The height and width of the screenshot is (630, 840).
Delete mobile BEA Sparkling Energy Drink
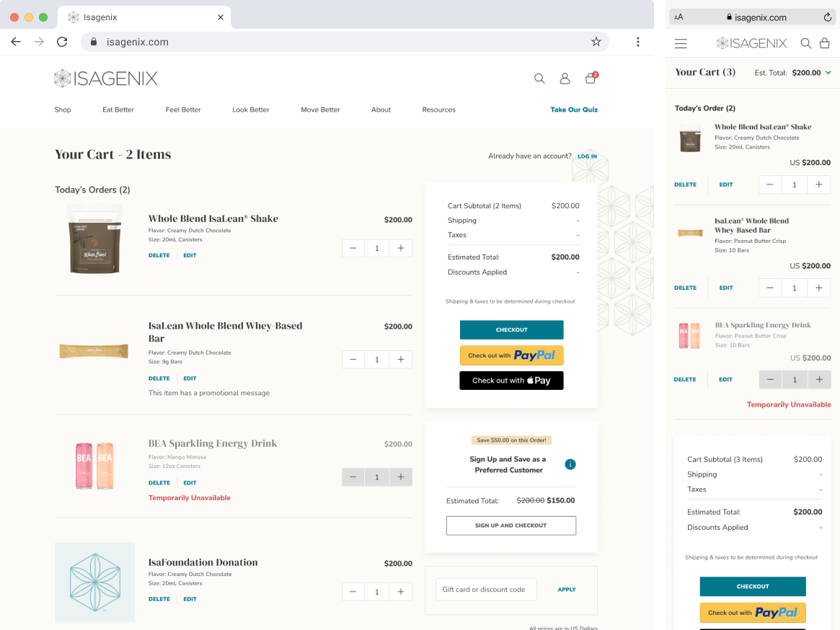685,379
